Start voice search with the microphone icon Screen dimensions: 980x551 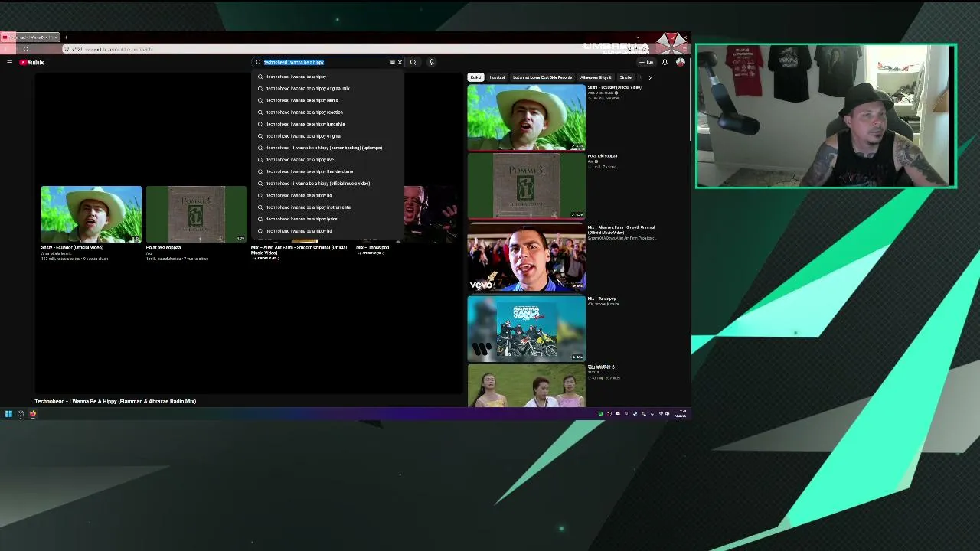pyautogui.click(x=431, y=62)
